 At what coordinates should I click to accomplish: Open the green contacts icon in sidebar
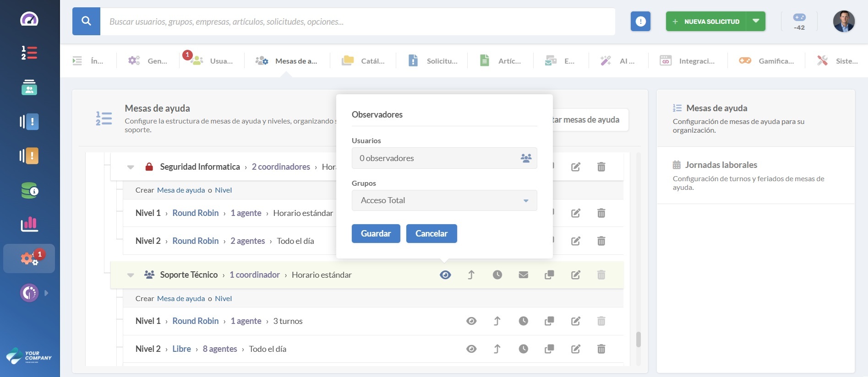pos(29,87)
